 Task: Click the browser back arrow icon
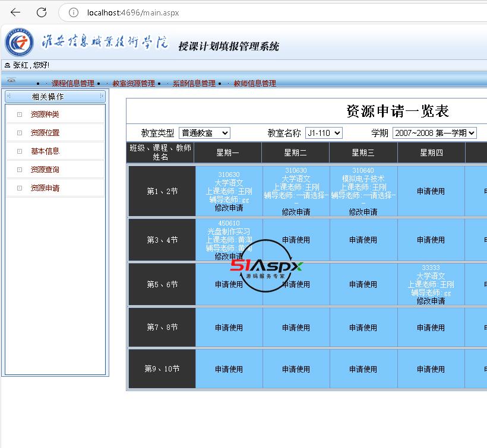(x=15, y=12)
